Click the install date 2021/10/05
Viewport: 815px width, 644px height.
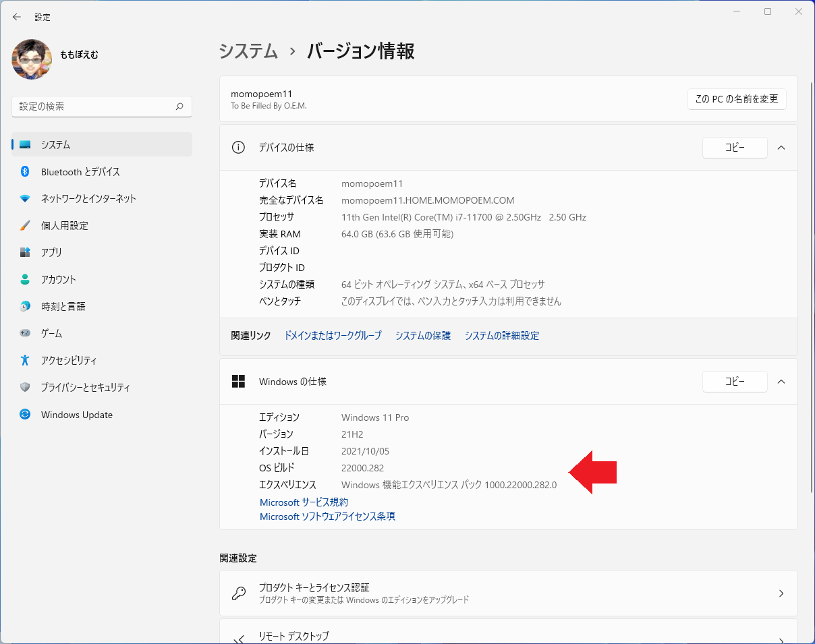[x=365, y=451]
